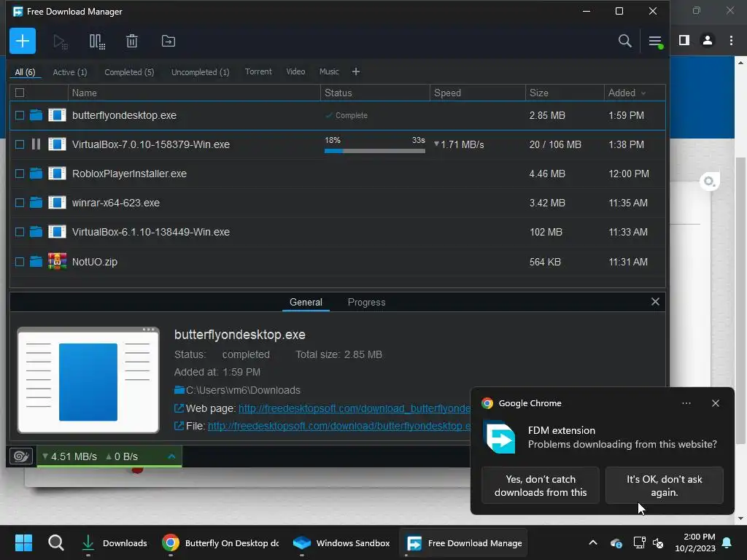Open external File link icon
Viewport: 747px width, 560px height.
pyautogui.click(x=179, y=426)
